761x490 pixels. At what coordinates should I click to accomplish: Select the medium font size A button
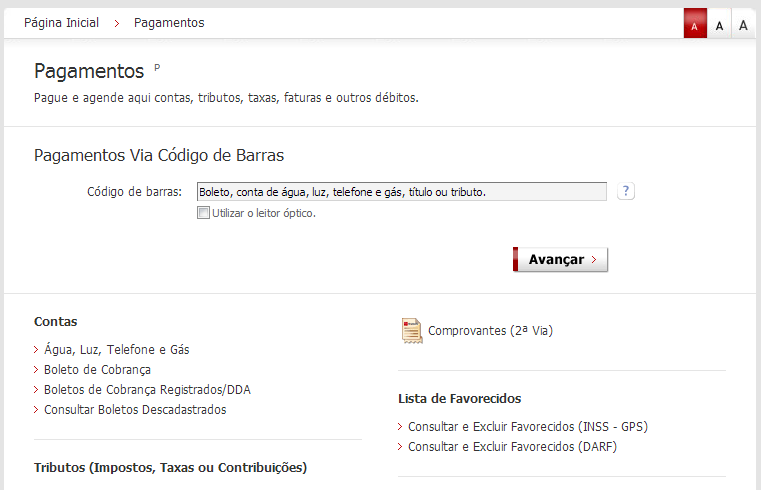(x=719, y=24)
